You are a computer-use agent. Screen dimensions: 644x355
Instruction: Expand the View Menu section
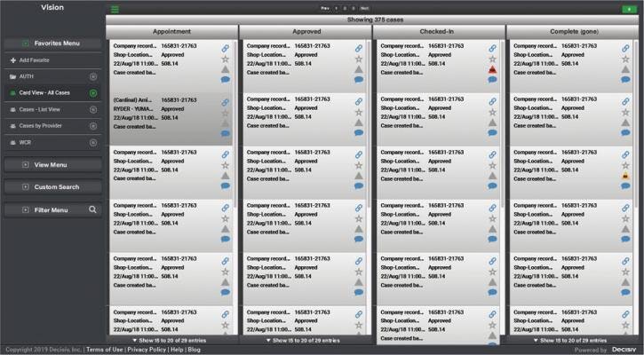click(52, 164)
